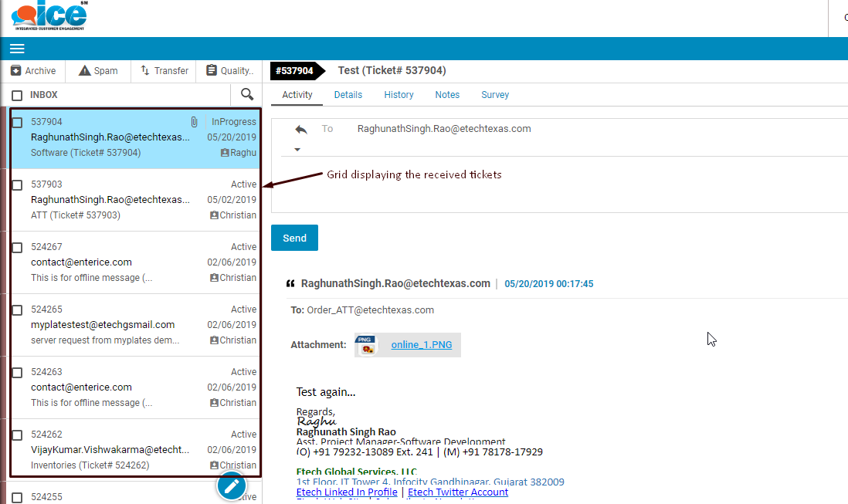
Task: Click the Archive icon button
Action: [x=16, y=71]
